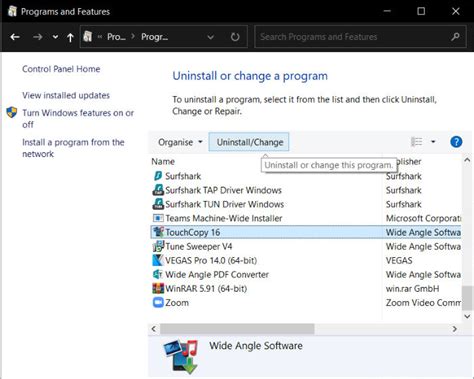Expand the address bar history dropdown
This screenshot has height=379, width=474.
point(210,37)
